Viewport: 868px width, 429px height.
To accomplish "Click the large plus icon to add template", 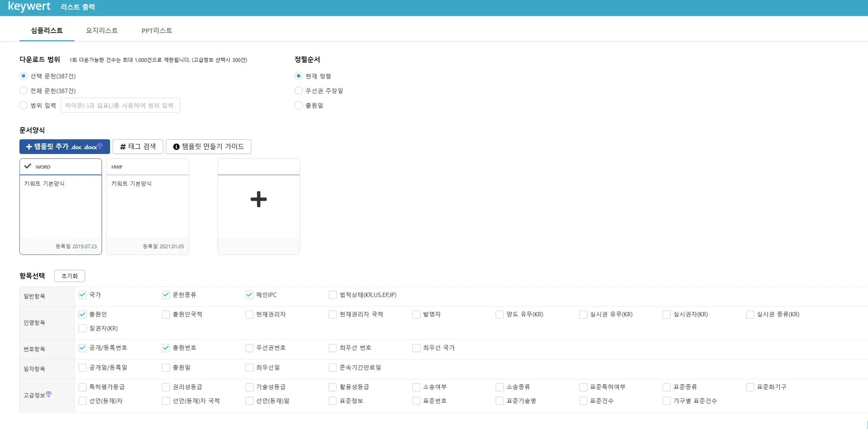I will [x=259, y=199].
